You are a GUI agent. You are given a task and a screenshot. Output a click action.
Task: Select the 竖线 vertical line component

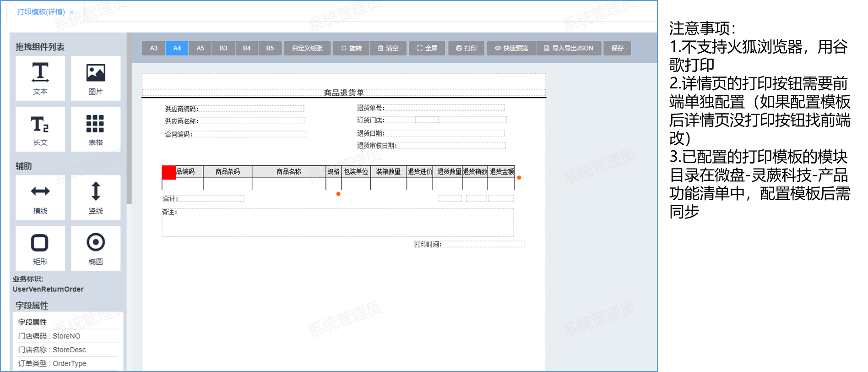pyautogui.click(x=96, y=197)
